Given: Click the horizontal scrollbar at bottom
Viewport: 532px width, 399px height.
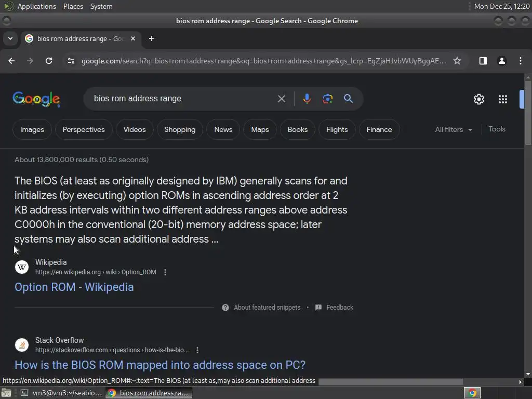Looking at the screenshot, I should 391,382.
